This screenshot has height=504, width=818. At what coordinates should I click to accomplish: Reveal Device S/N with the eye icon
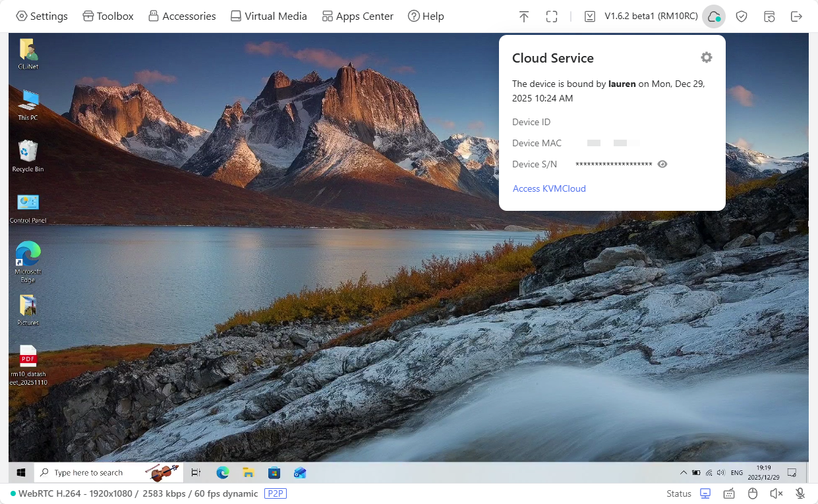click(x=662, y=164)
